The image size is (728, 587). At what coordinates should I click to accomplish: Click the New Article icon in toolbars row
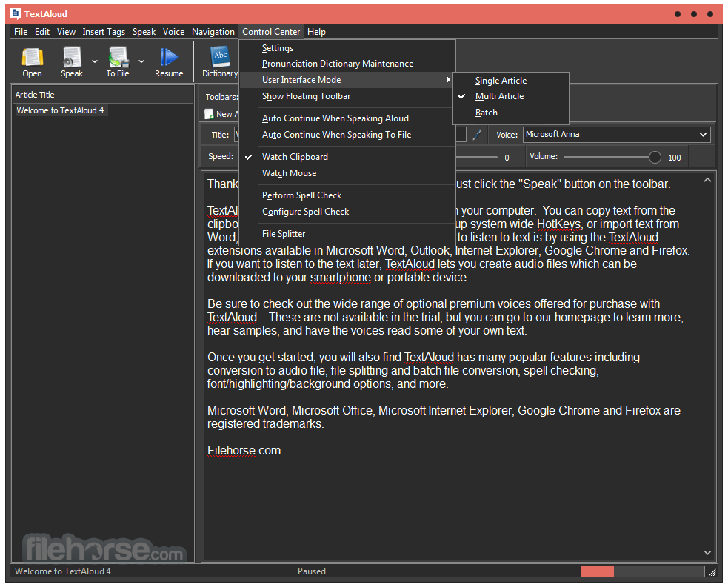(x=209, y=114)
